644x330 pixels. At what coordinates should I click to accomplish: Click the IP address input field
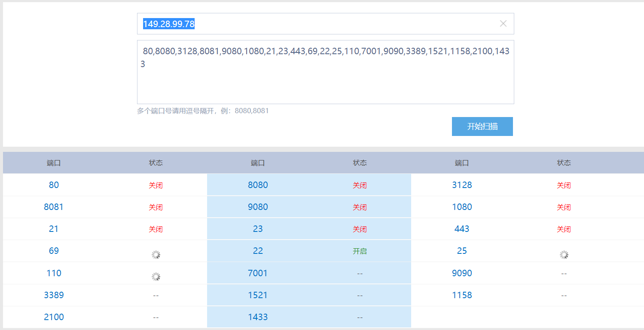point(318,24)
